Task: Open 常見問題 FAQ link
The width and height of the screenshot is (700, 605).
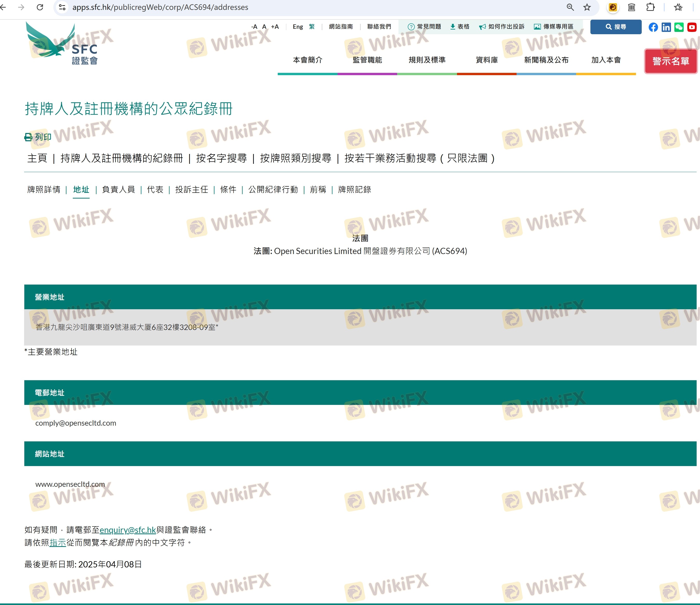Action: click(x=424, y=27)
